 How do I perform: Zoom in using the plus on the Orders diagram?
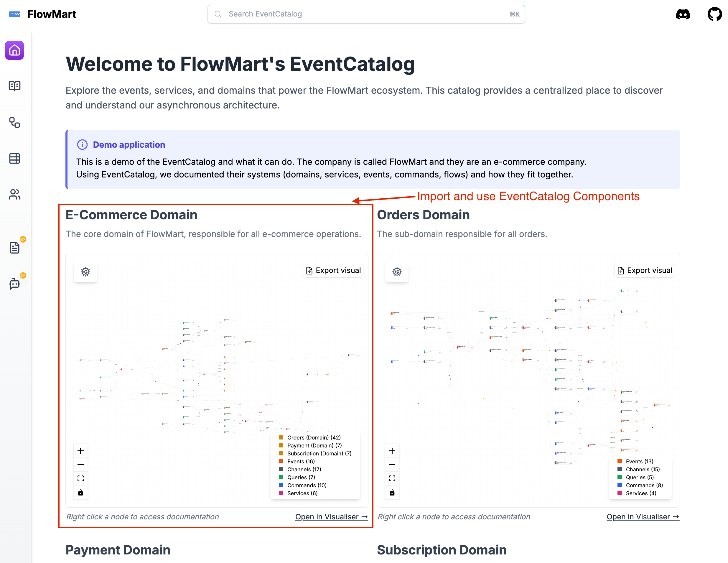coord(392,451)
